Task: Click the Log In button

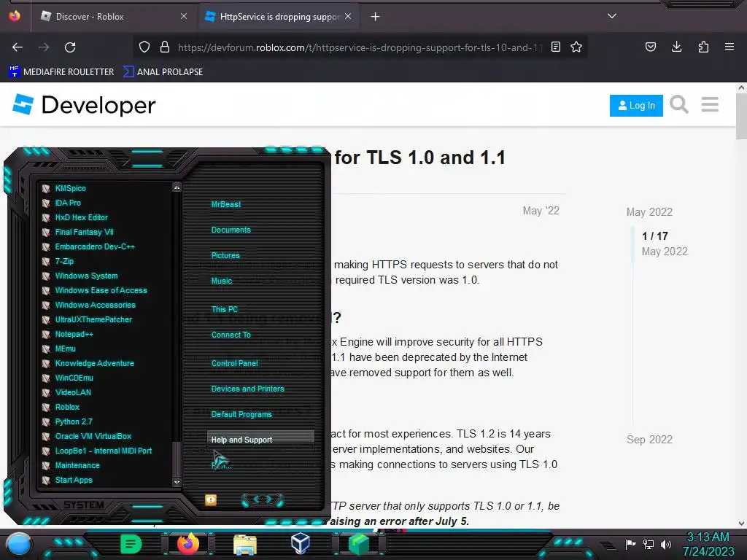Action: click(636, 105)
